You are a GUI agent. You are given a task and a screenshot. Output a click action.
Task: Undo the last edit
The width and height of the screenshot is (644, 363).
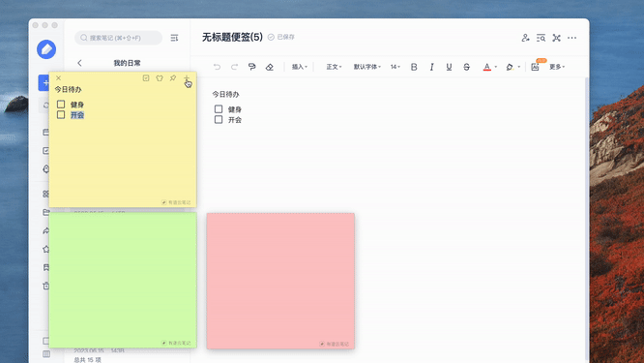(x=217, y=67)
